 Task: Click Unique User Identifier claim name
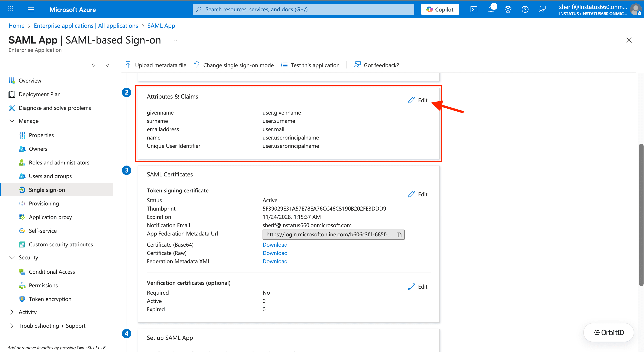tap(173, 146)
